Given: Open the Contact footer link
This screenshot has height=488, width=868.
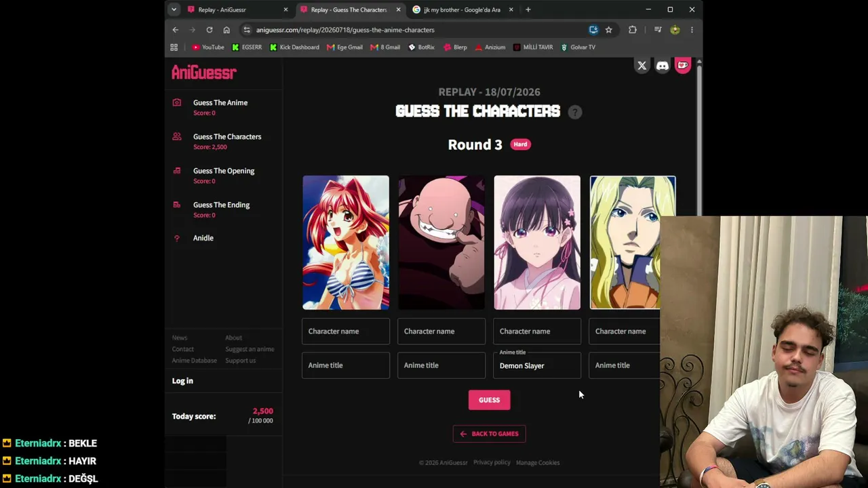Looking at the screenshot, I should pos(182,349).
